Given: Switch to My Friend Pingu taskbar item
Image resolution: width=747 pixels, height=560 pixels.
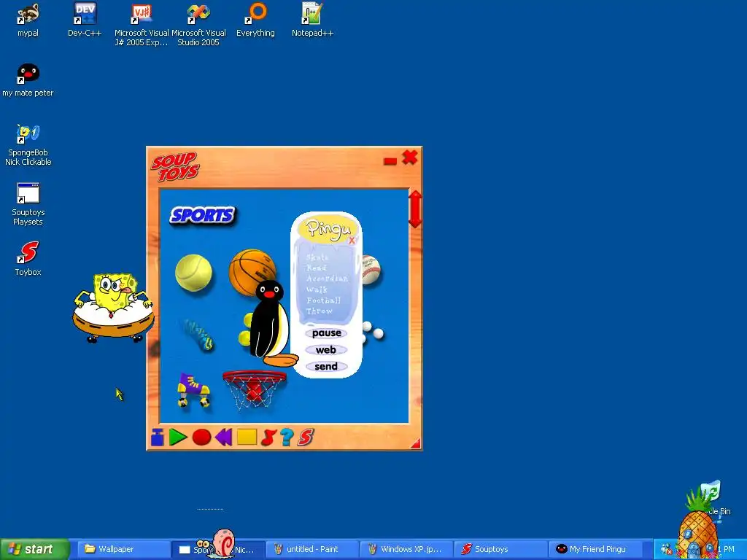Looking at the screenshot, I should (x=595, y=549).
